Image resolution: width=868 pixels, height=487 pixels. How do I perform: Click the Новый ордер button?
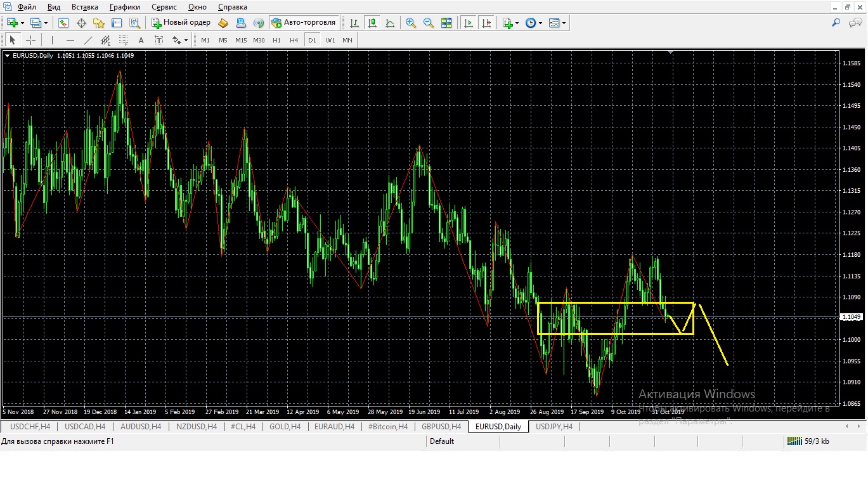pyautogui.click(x=181, y=23)
